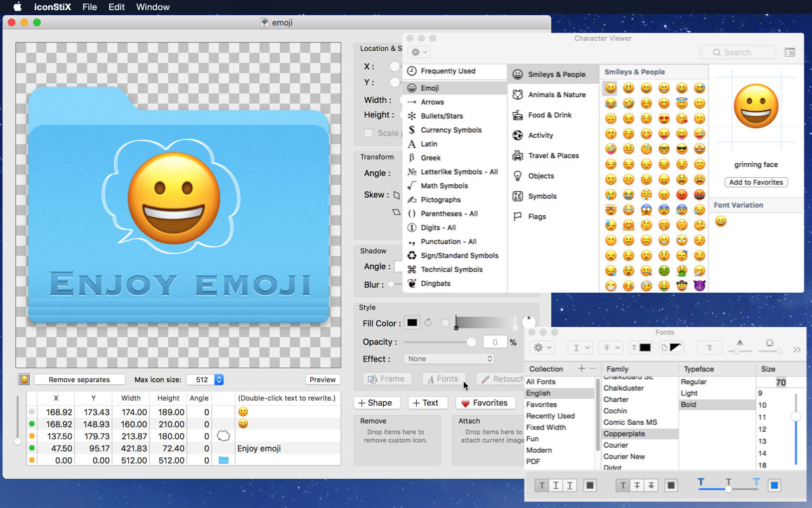
Task: Click Remove separates button
Action: (x=79, y=380)
